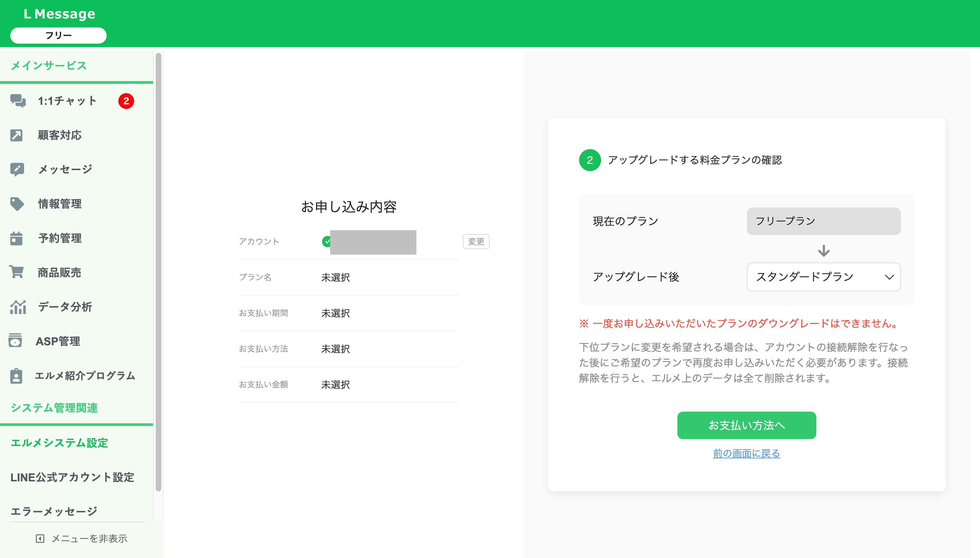Viewport: 980px width, 558px height.
Task: Click the 変更 button next to account
Action: [x=476, y=242]
